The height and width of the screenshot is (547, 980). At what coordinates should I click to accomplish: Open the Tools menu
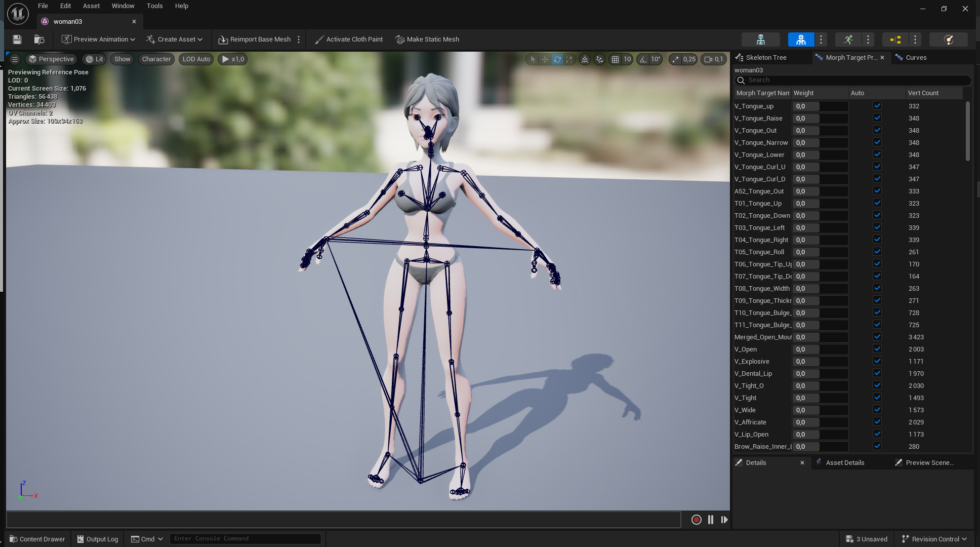(154, 6)
